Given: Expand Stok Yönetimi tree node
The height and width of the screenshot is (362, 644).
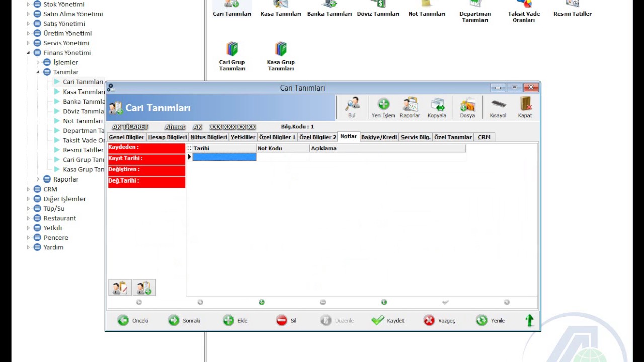Looking at the screenshot, I should 29,4.
